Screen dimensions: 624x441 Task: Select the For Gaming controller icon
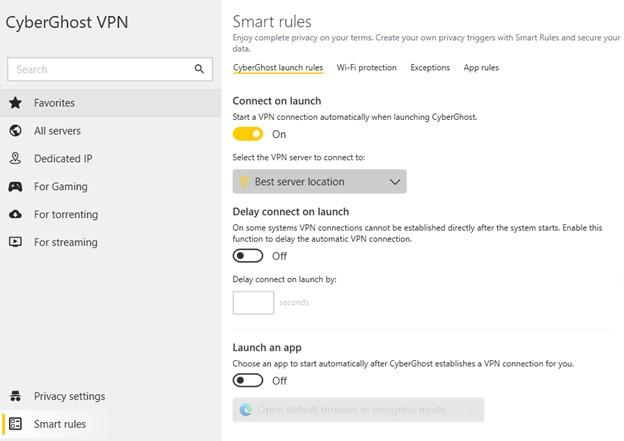pos(15,187)
